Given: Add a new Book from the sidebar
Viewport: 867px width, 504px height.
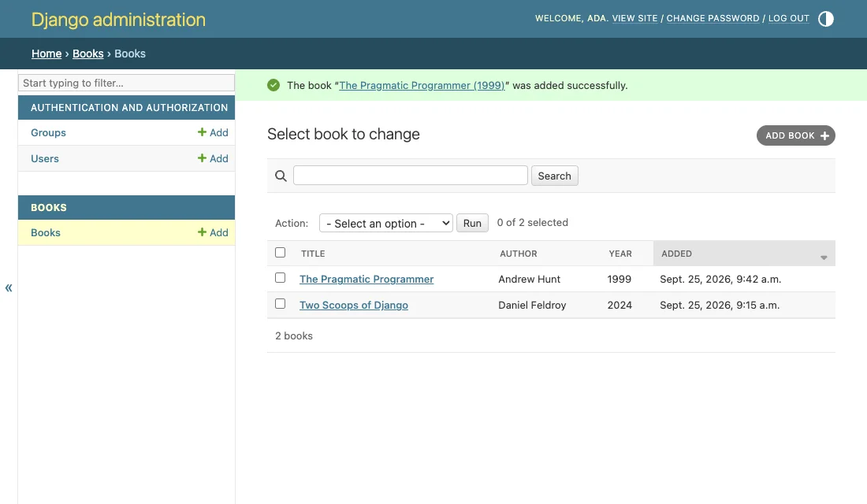Looking at the screenshot, I should click(213, 232).
